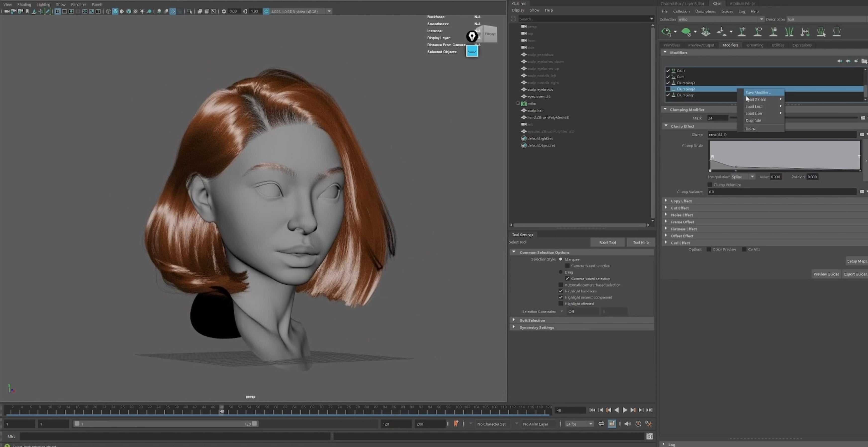Expand the Curl Effect section

pos(666,242)
